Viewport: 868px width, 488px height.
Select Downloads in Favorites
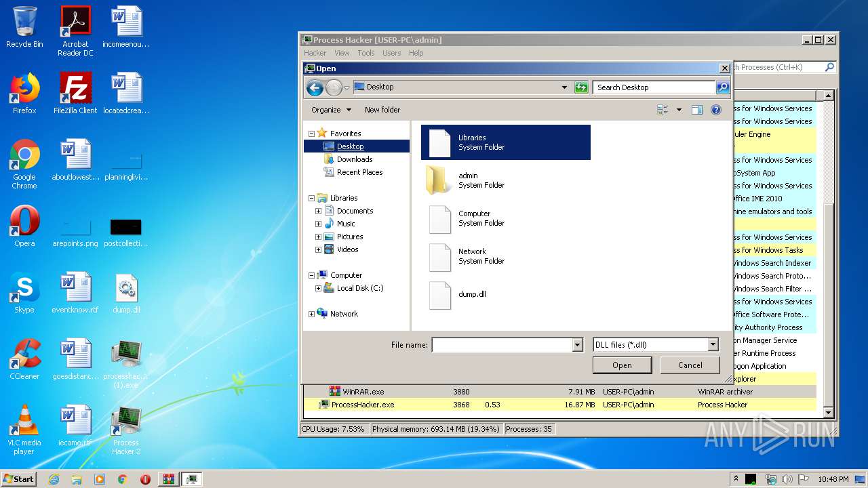355,159
